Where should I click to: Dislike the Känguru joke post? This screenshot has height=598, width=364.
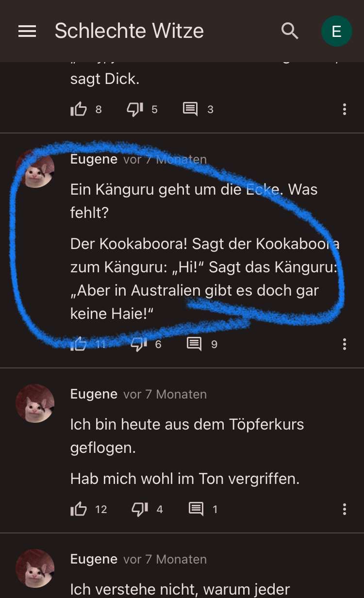[x=139, y=344]
